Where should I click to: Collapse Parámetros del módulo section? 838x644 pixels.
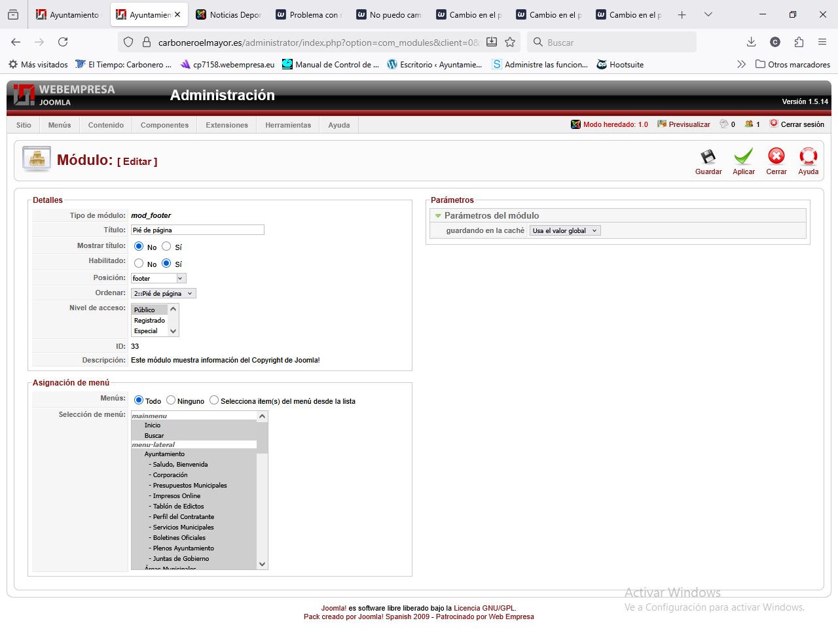(x=438, y=215)
